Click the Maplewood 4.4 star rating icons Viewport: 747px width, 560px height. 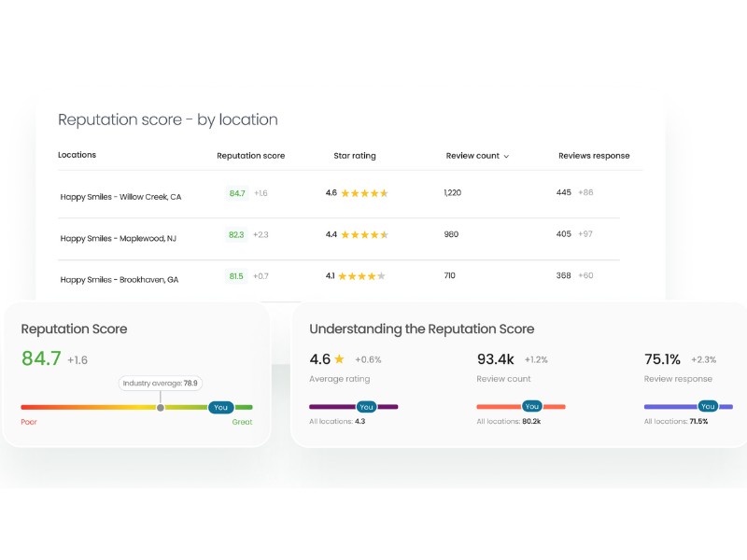click(x=364, y=235)
